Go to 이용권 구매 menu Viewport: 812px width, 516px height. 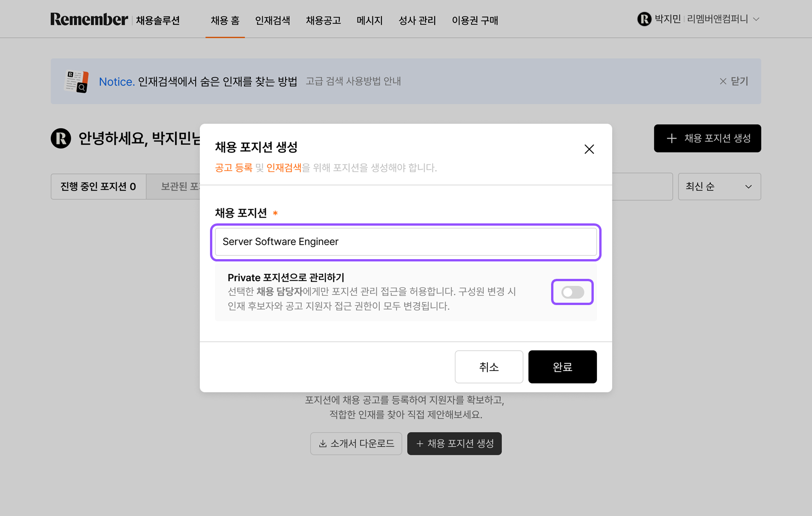pos(475,21)
